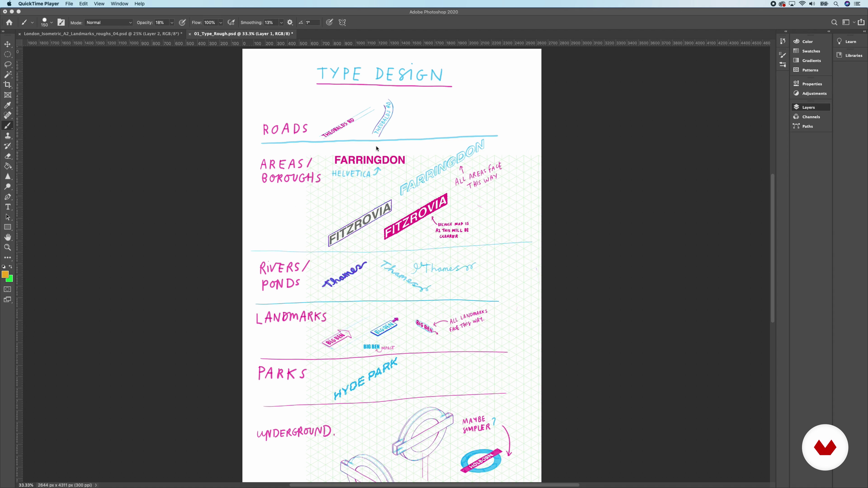Click the Share document icon
Screen dimensions: 868x488
click(861, 22)
